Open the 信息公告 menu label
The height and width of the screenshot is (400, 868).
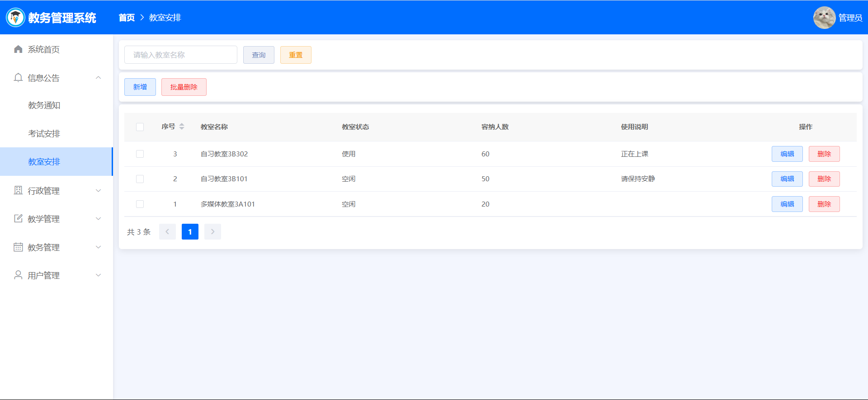click(43, 78)
